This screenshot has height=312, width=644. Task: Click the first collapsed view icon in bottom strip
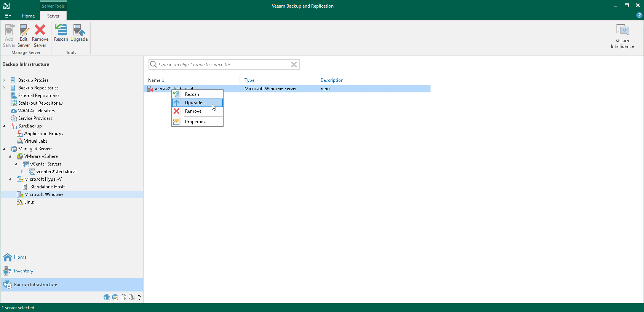pyautogui.click(x=107, y=297)
